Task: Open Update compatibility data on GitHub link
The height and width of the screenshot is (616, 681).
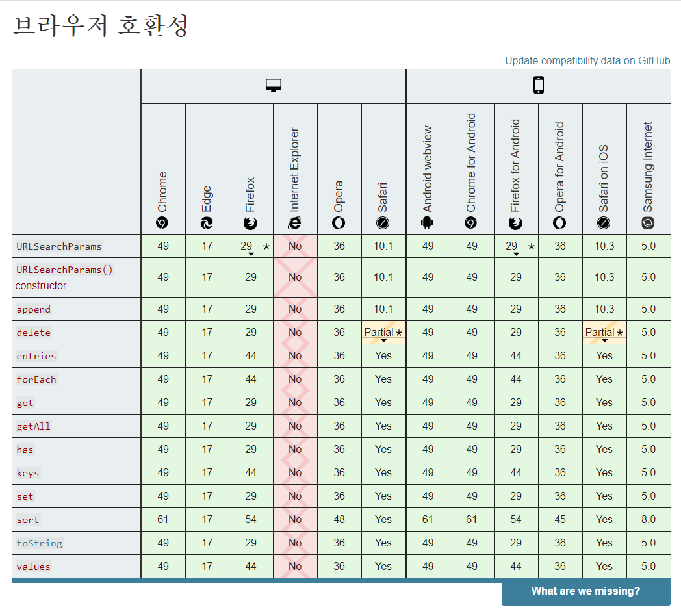Action: [587, 61]
